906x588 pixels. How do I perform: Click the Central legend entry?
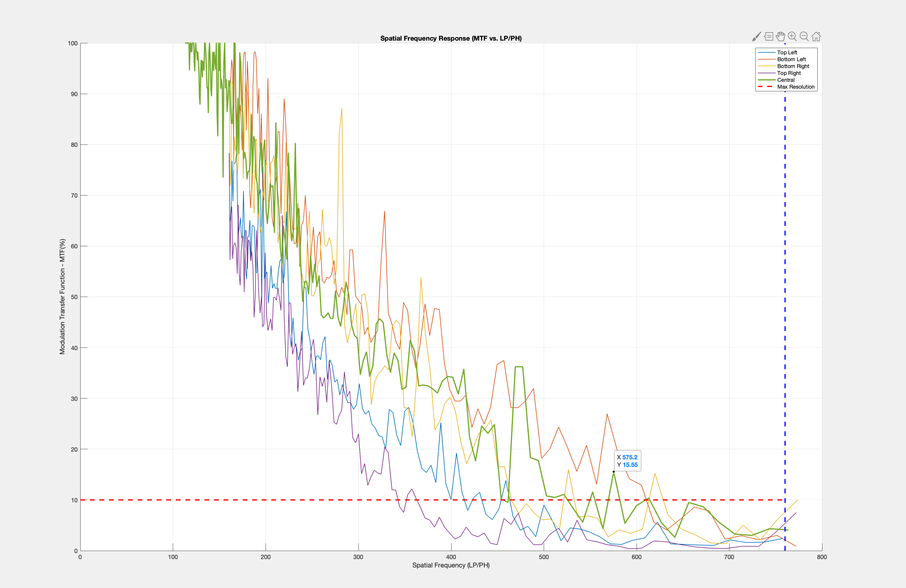tap(786, 80)
